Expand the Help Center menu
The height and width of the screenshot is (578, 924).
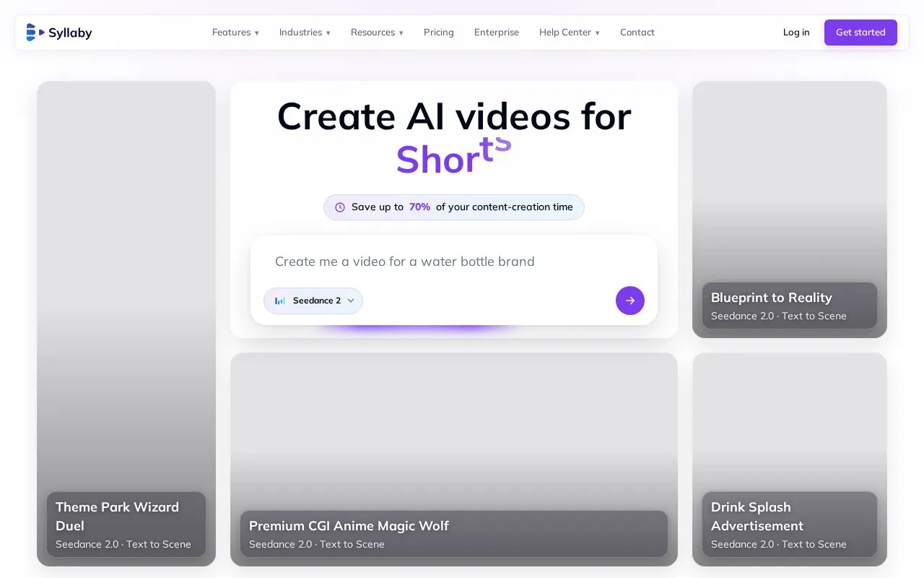tap(569, 33)
